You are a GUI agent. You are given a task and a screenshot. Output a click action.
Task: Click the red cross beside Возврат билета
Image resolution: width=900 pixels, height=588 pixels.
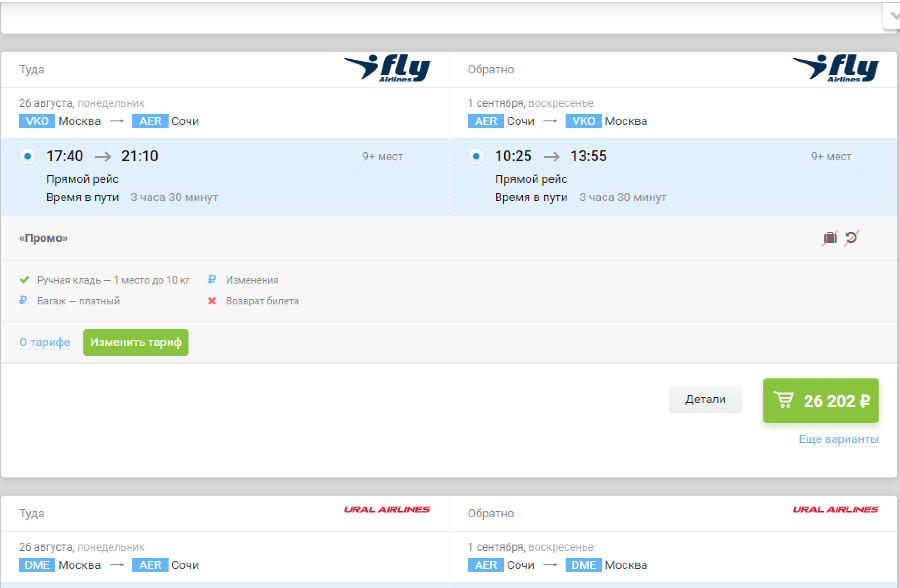pos(212,301)
